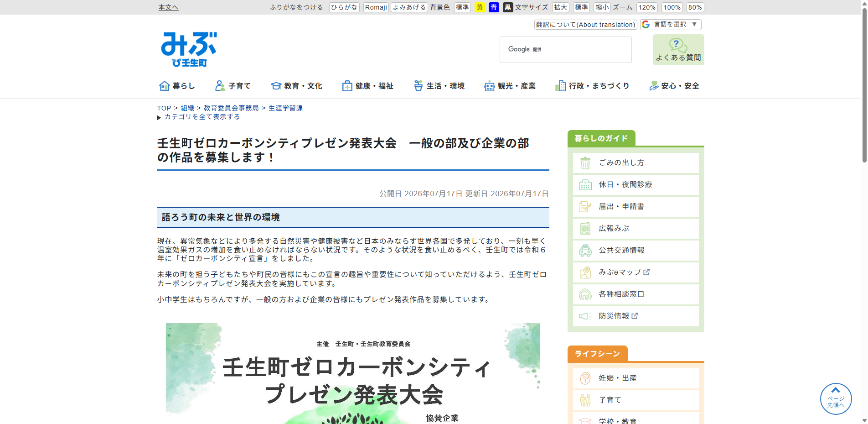The height and width of the screenshot is (424, 868).
Task: Click the plant icon beside 生活・環境
Action: (x=418, y=86)
